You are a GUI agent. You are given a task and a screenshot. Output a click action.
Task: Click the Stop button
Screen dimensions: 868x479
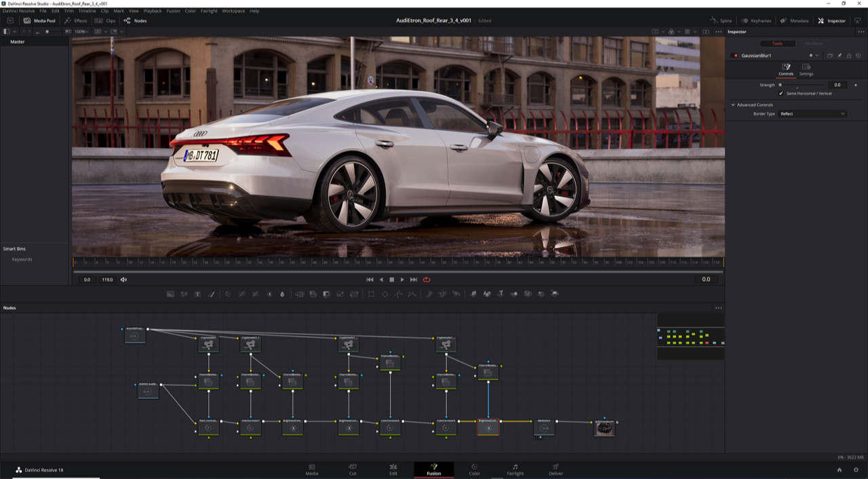click(391, 280)
